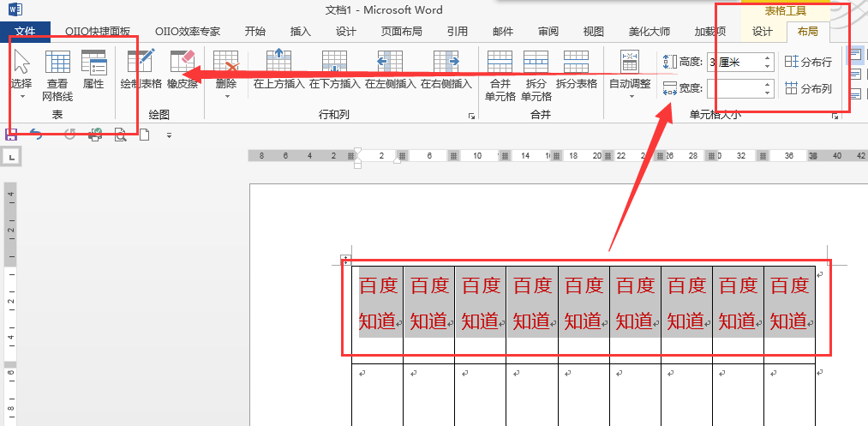Switch to the 开始 (Home) tab
The height and width of the screenshot is (426, 868).
pos(254,32)
